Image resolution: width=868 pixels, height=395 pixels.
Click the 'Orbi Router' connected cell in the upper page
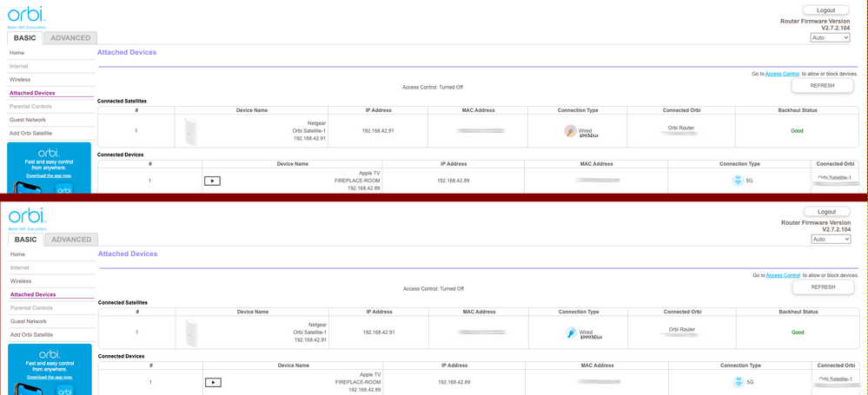(681, 128)
